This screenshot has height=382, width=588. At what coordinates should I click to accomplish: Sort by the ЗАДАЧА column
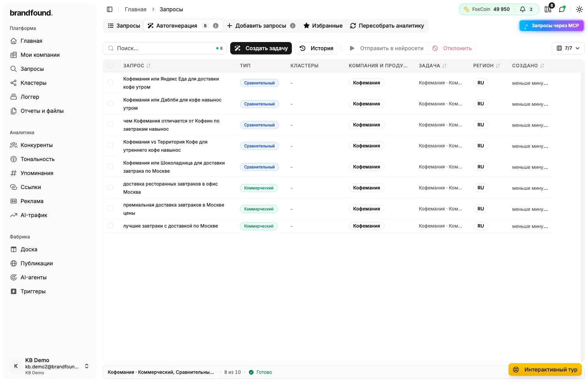tap(432, 66)
